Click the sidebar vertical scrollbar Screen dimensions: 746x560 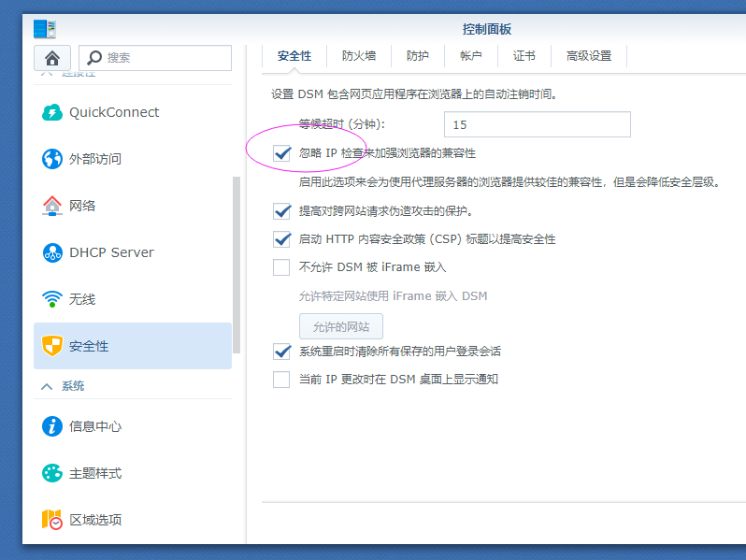tap(237, 265)
